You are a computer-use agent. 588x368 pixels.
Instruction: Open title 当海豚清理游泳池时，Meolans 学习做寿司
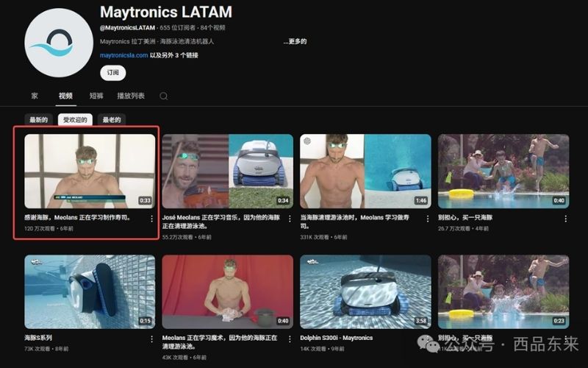355,222
